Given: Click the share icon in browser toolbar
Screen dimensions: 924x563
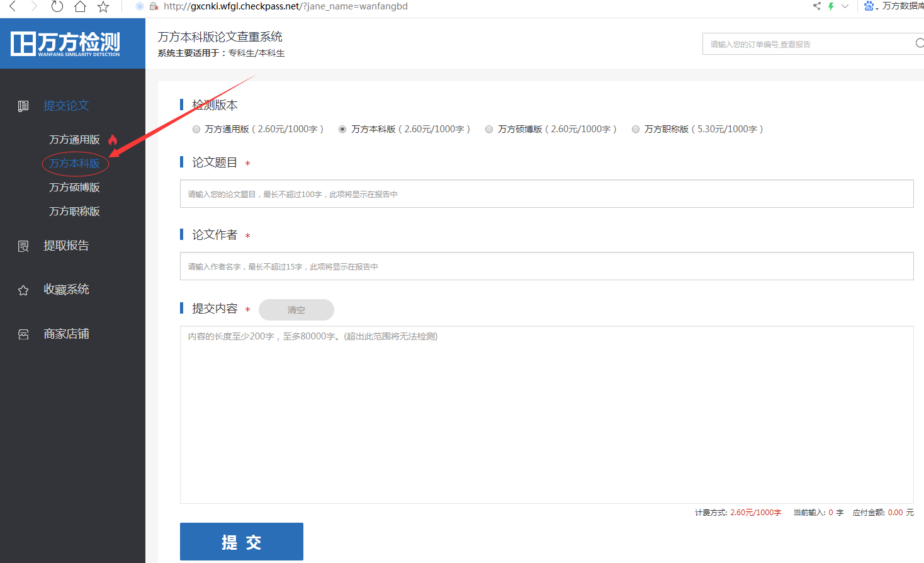Looking at the screenshot, I should point(817,6).
